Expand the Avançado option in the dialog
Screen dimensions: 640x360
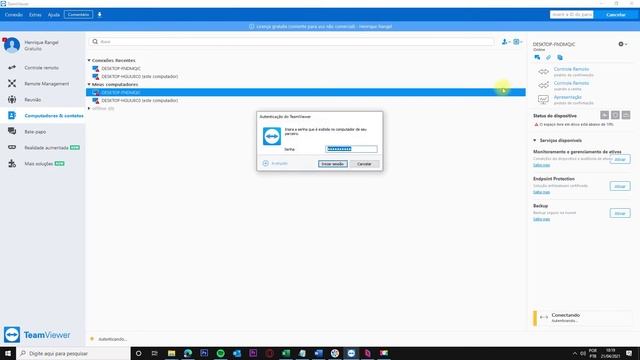tap(276, 163)
